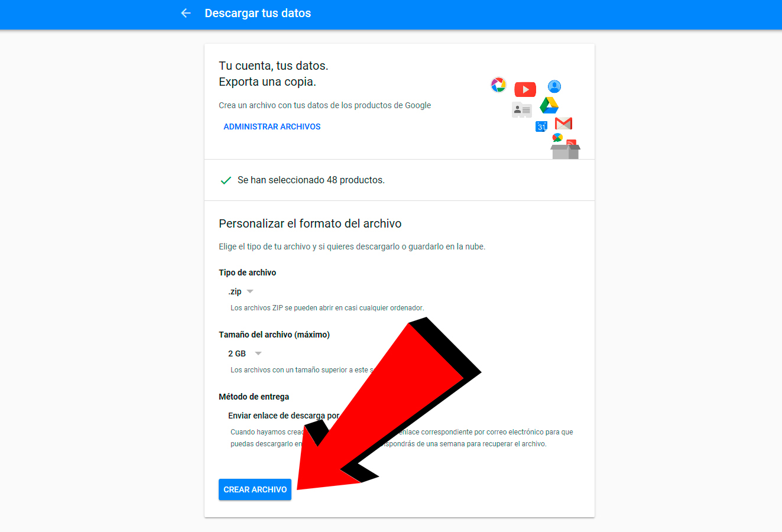The width and height of the screenshot is (782, 532).
Task: Click the Descargar tus datos header title
Action: click(258, 13)
